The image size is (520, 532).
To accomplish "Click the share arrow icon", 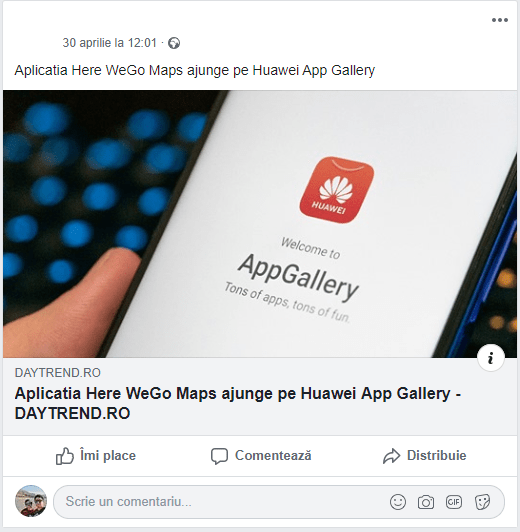I will [x=391, y=456].
